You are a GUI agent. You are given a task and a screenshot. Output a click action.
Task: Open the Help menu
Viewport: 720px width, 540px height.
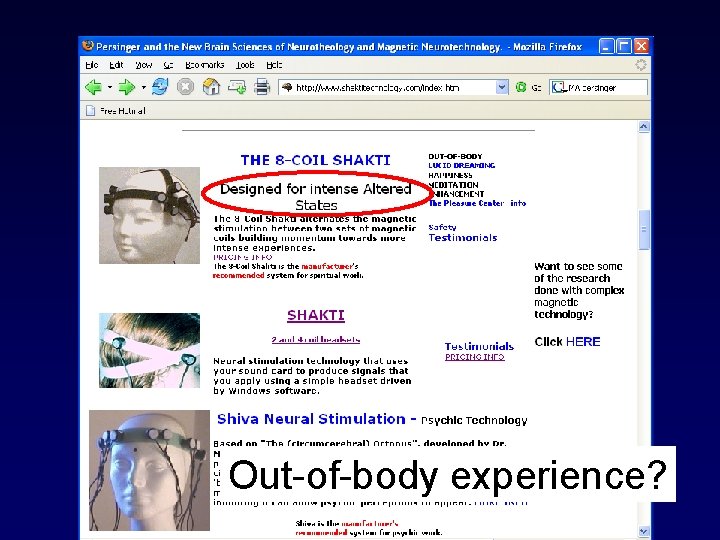tap(274, 65)
